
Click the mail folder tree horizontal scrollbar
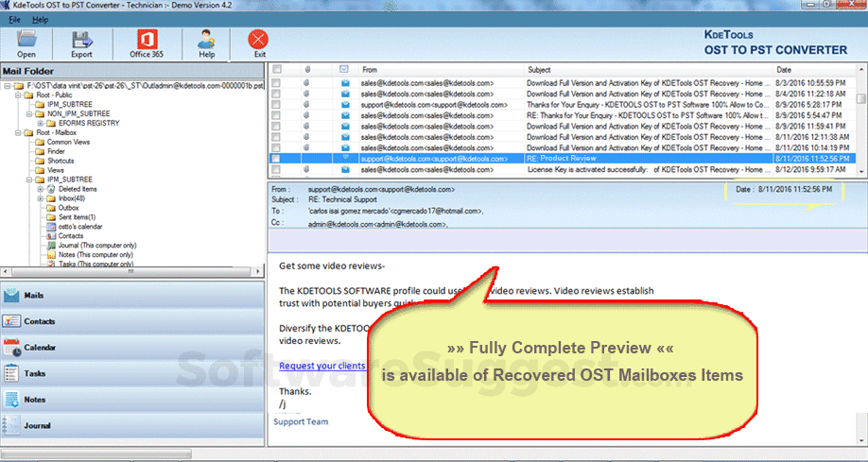pos(131,272)
